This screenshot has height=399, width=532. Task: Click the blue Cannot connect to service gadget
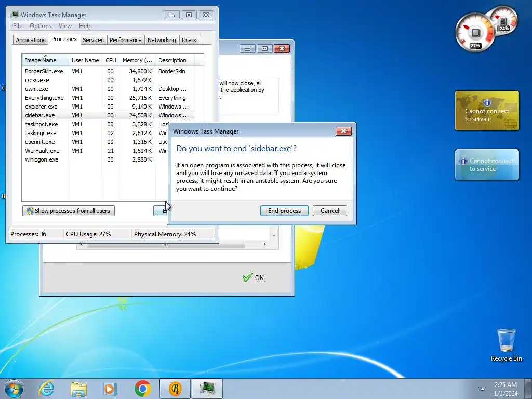point(487,165)
